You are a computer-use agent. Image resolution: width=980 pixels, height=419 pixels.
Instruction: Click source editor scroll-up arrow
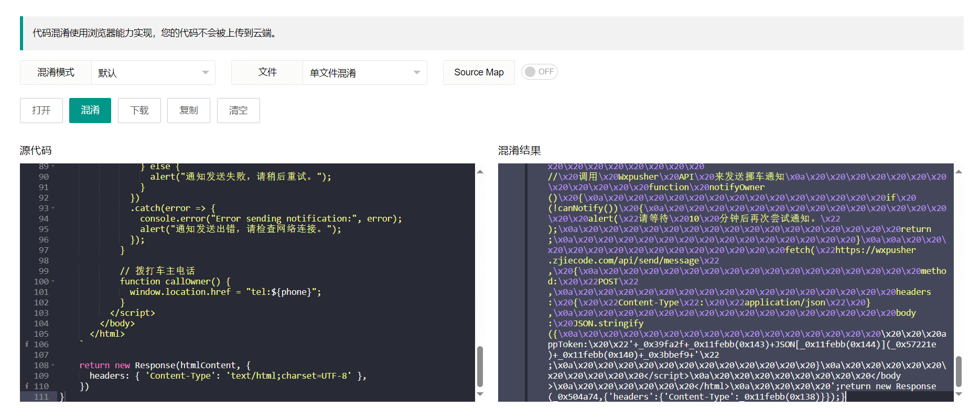(480, 171)
